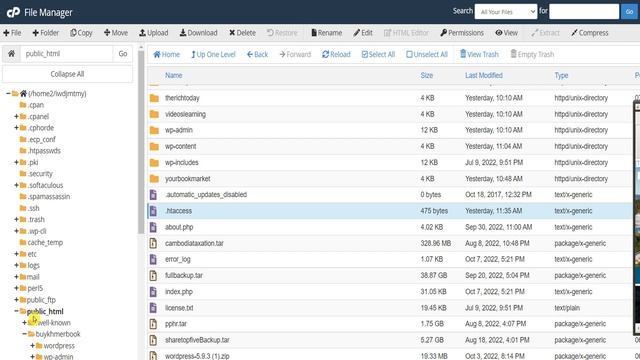Click the folder tree vertical scrollbar
This screenshot has height=360, width=640.
coord(141,141)
